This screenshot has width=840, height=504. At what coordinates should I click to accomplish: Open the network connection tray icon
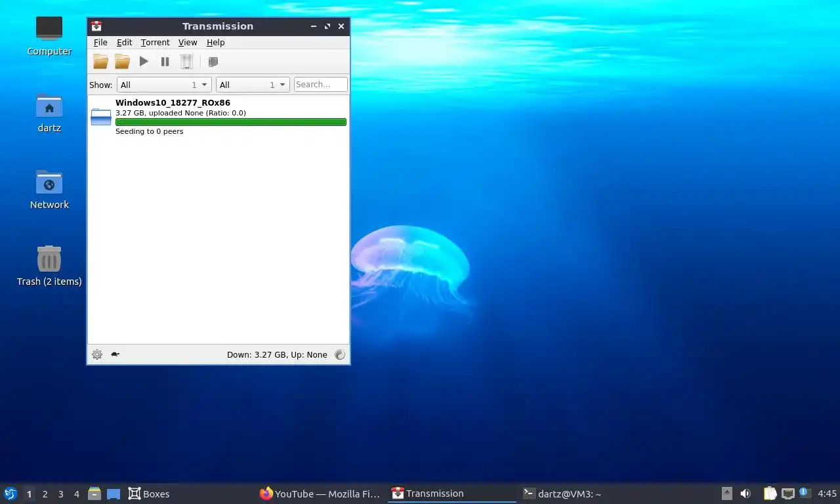(x=787, y=493)
